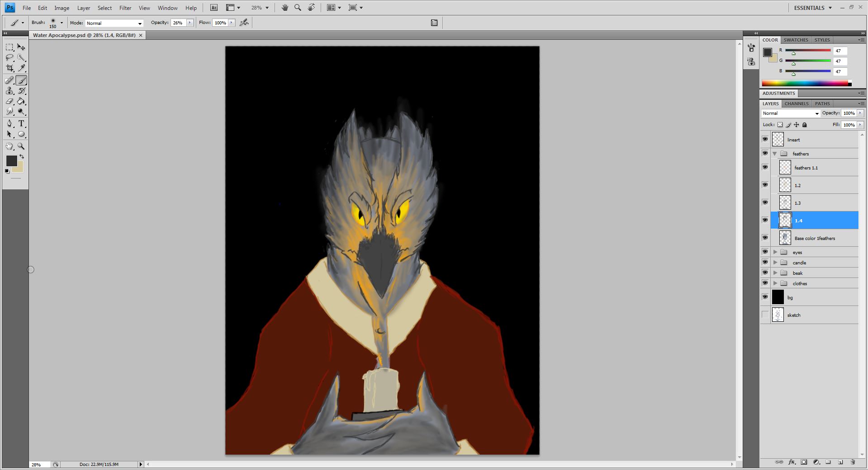The image size is (868, 470).
Task: Hide the lineart layer
Action: click(765, 139)
